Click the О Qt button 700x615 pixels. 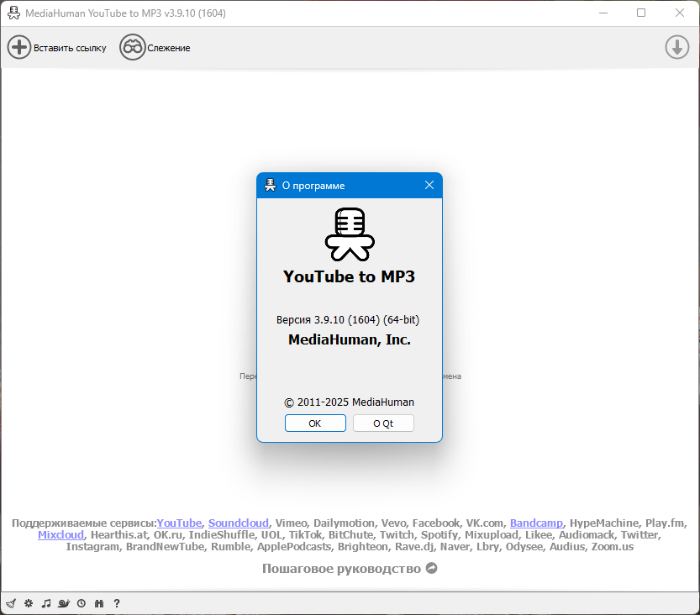tap(383, 423)
